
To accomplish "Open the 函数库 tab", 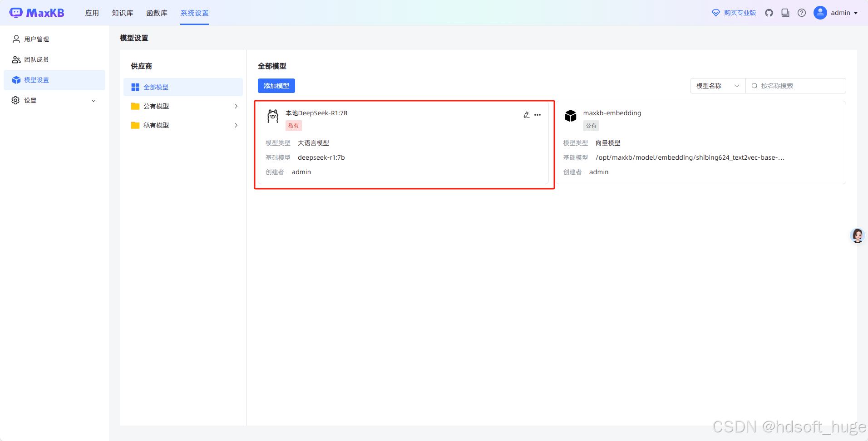I will coord(157,13).
